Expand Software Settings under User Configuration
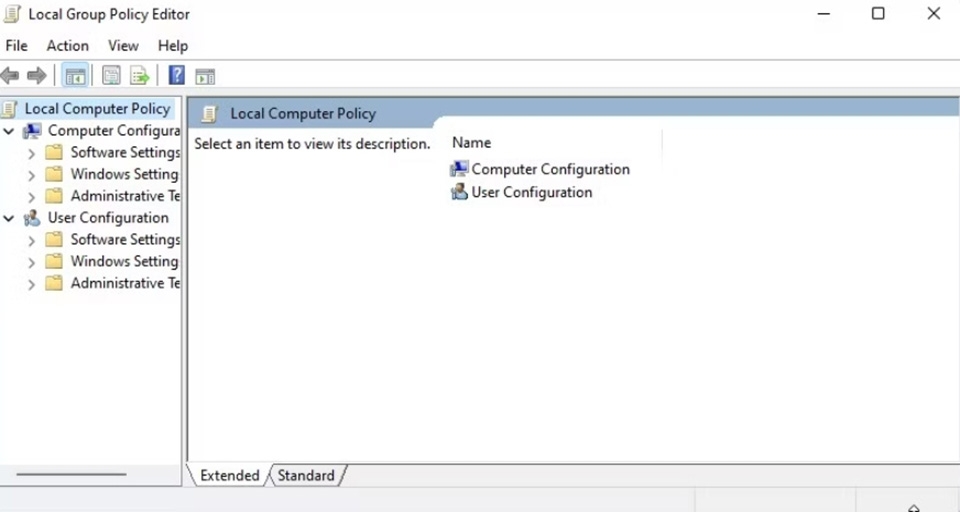 pos(31,241)
